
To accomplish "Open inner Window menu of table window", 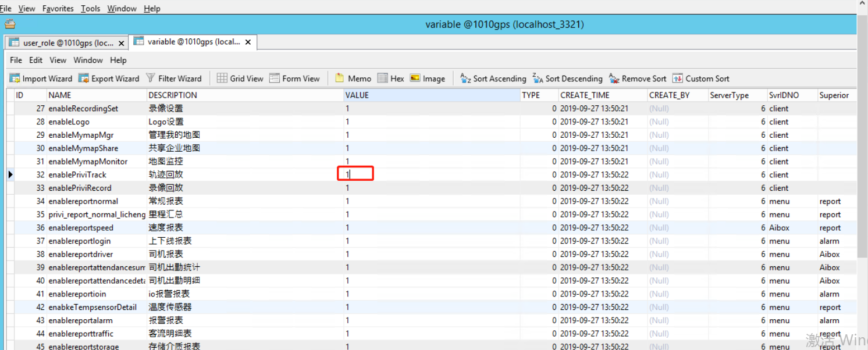I will click(88, 60).
